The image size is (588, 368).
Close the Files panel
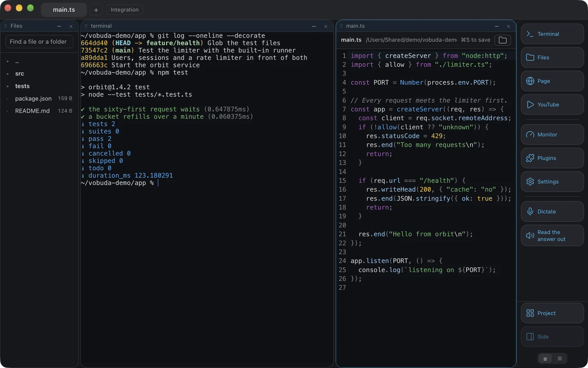pyautogui.click(x=71, y=26)
